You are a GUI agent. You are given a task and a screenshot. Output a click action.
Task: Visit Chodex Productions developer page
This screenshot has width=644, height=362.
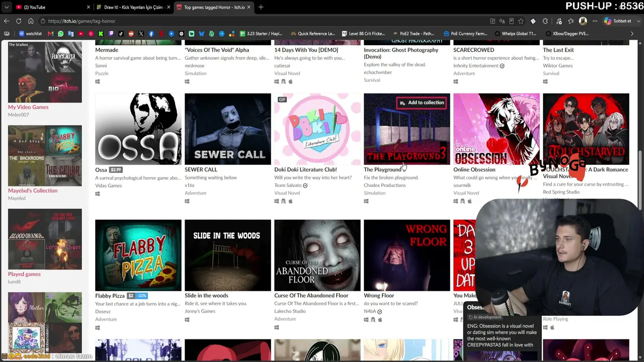384,186
